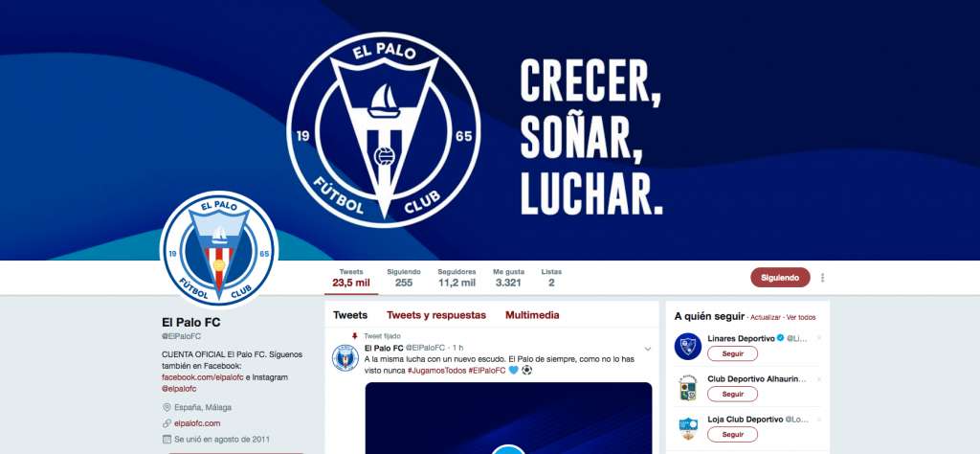Toggle the Siguiendo follow button
The height and width of the screenshot is (454, 980).
point(780,278)
